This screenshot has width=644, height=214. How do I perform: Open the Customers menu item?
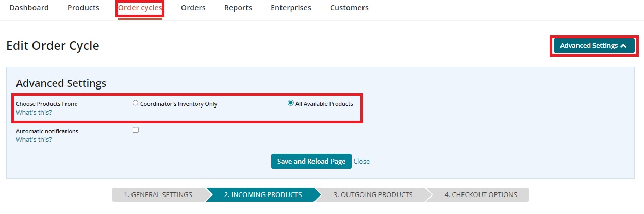(349, 8)
